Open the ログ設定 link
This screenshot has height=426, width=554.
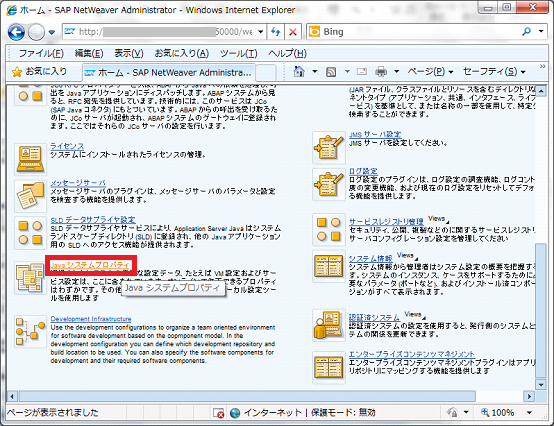(363, 171)
